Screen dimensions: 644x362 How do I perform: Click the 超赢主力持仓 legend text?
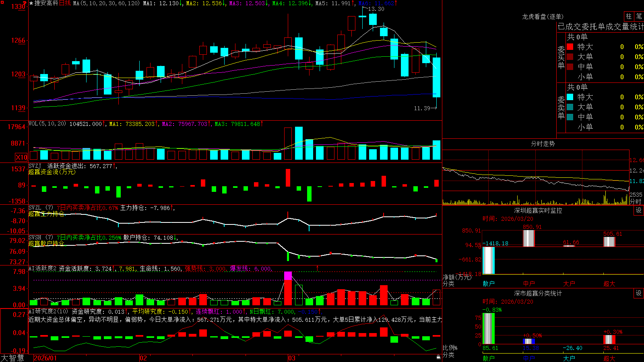click(x=46, y=214)
